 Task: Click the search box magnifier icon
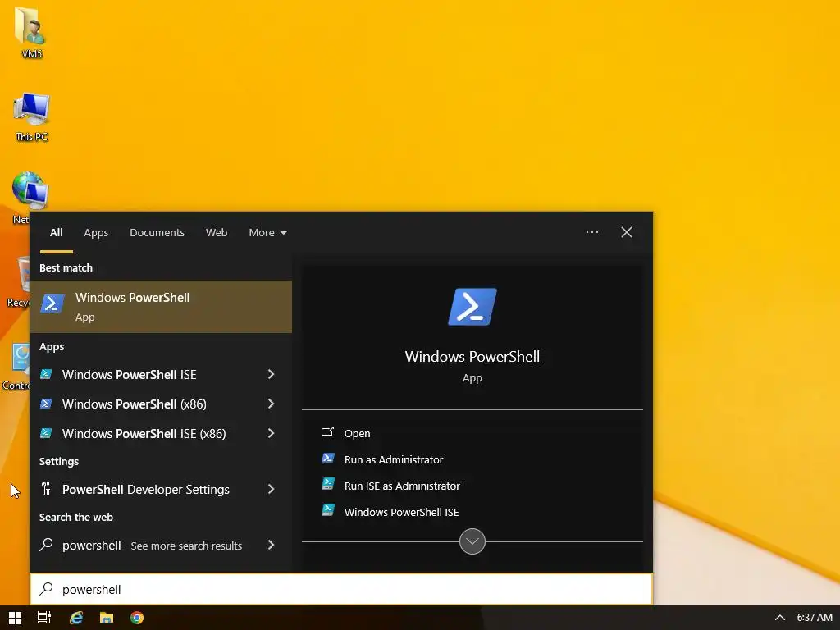coord(46,589)
